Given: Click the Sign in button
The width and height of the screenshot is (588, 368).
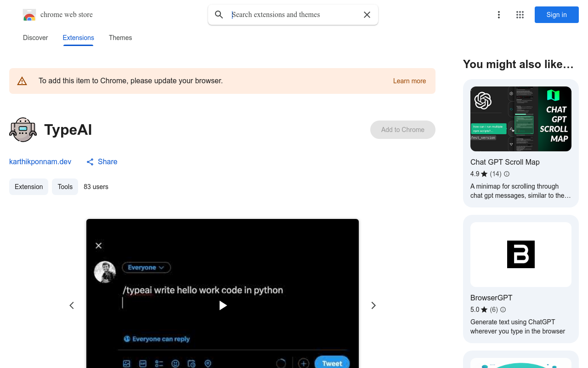Looking at the screenshot, I should tap(557, 15).
